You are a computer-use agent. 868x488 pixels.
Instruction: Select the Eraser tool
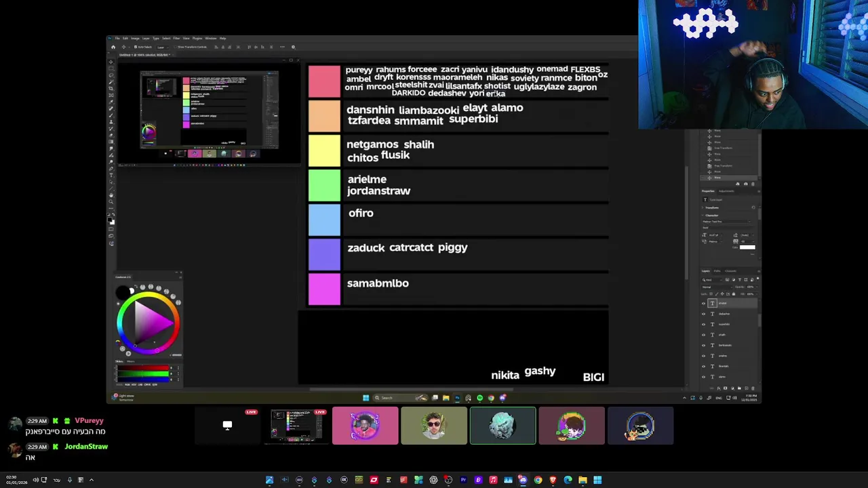111,135
